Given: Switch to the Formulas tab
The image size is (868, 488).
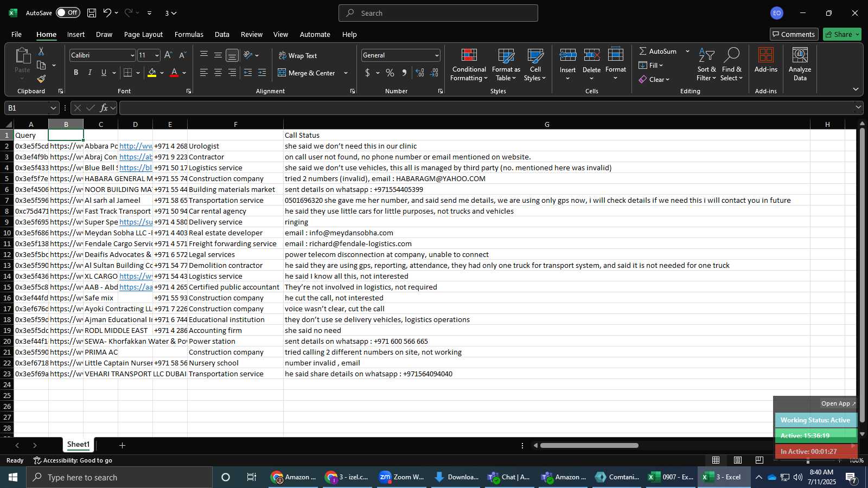Looking at the screenshot, I should point(189,34).
